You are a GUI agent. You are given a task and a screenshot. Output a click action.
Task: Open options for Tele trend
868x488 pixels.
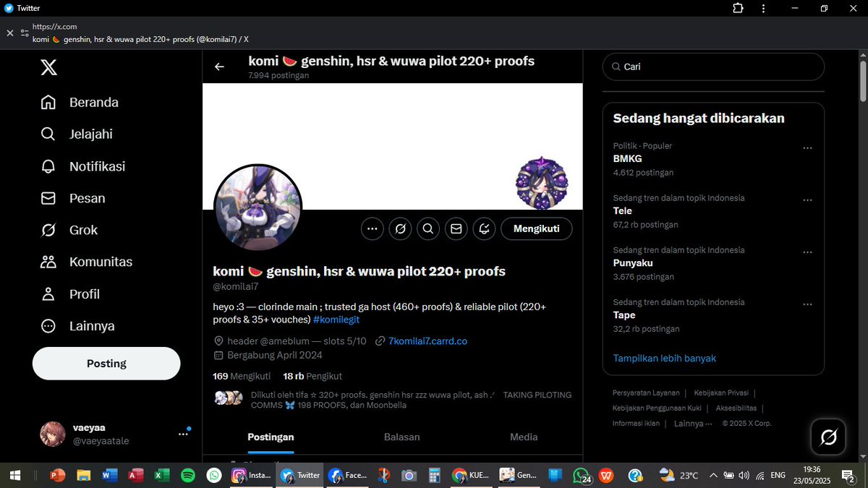tap(807, 200)
